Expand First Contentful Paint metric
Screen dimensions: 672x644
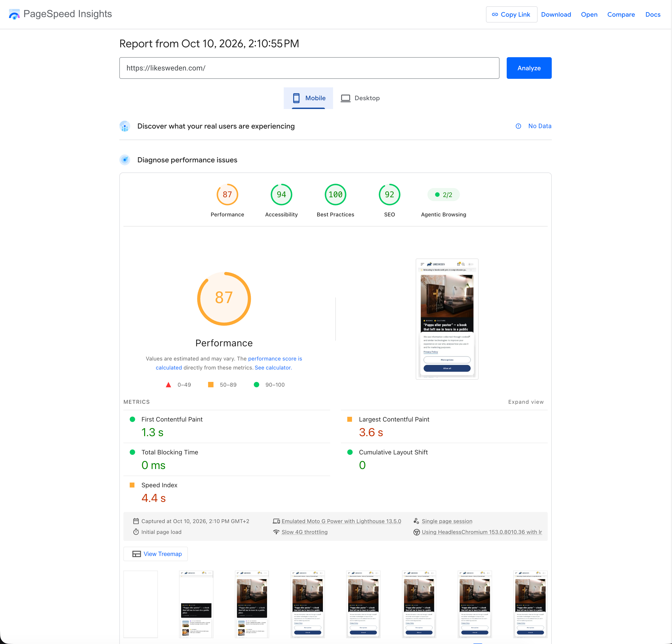click(x=227, y=426)
